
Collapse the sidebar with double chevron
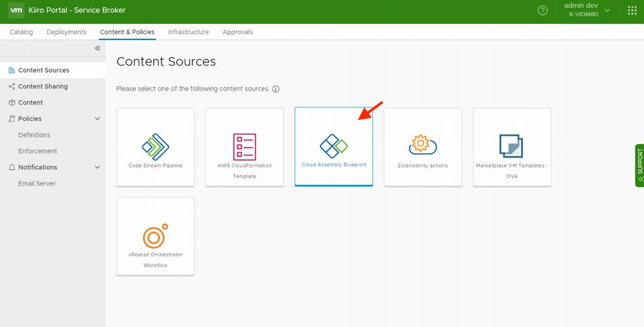pyautogui.click(x=97, y=48)
